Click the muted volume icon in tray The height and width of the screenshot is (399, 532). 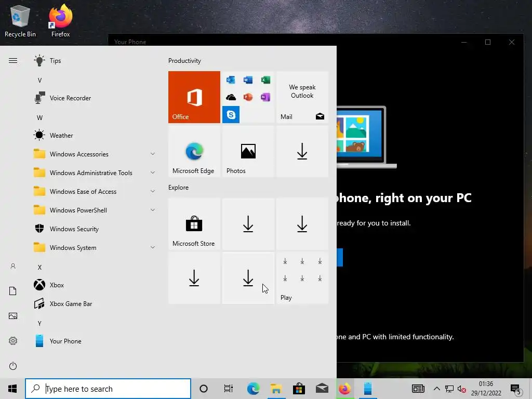click(461, 389)
